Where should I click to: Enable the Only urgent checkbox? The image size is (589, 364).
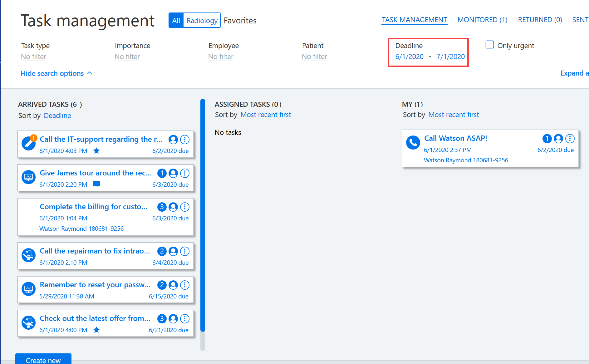[x=489, y=45]
